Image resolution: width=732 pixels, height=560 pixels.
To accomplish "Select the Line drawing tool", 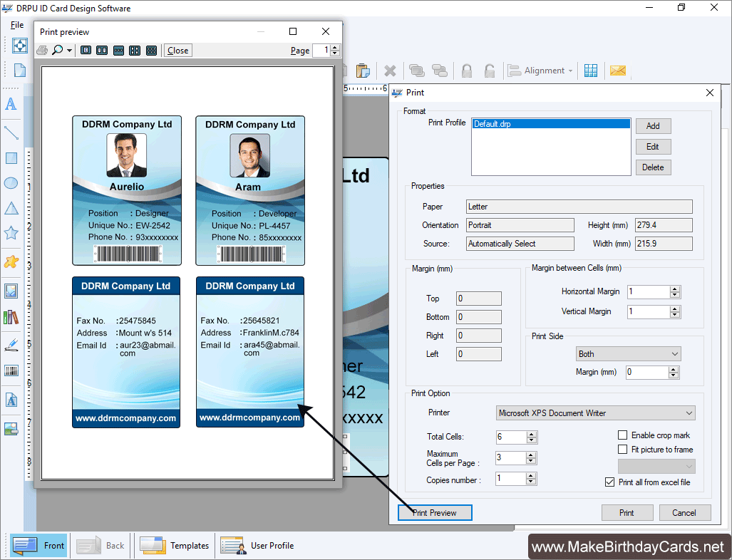I will [11, 132].
